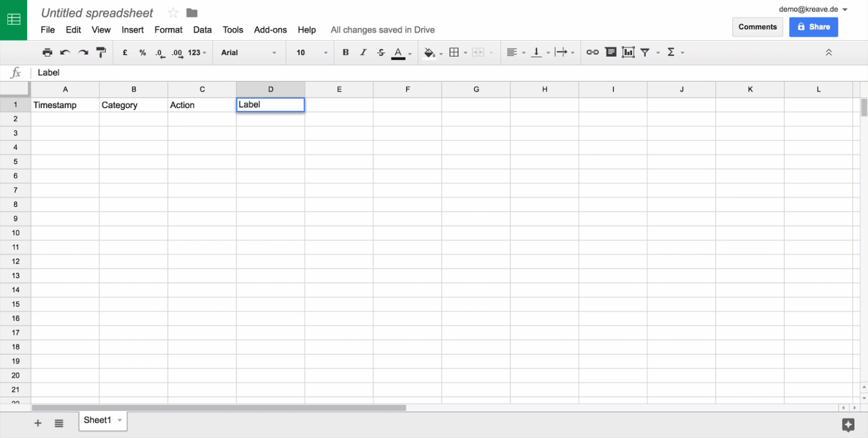Open the Comments panel

[757, 27]
